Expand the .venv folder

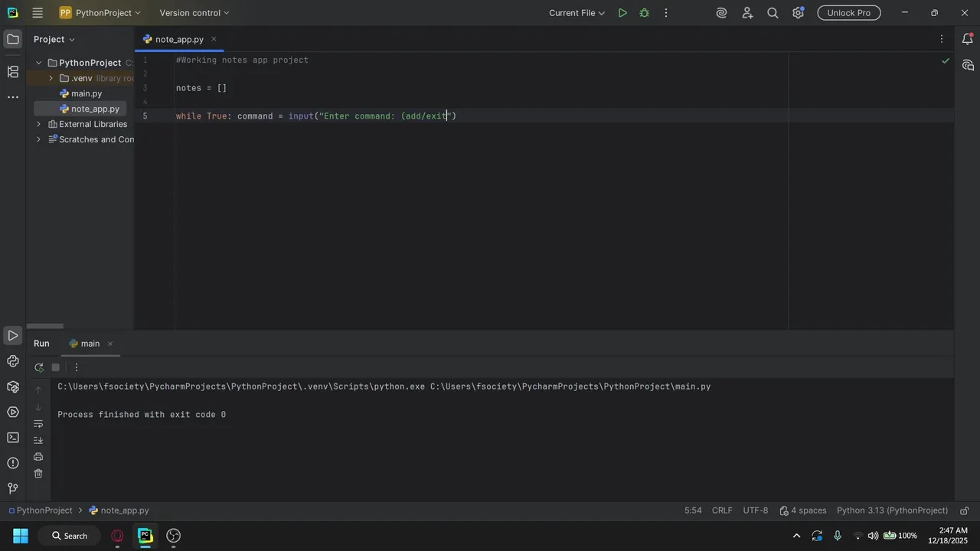51,78
